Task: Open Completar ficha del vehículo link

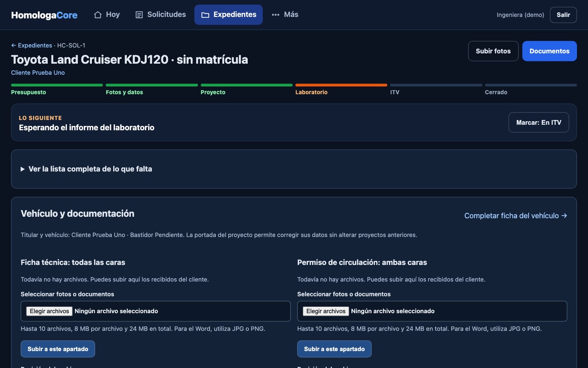Action: point(516,216)
